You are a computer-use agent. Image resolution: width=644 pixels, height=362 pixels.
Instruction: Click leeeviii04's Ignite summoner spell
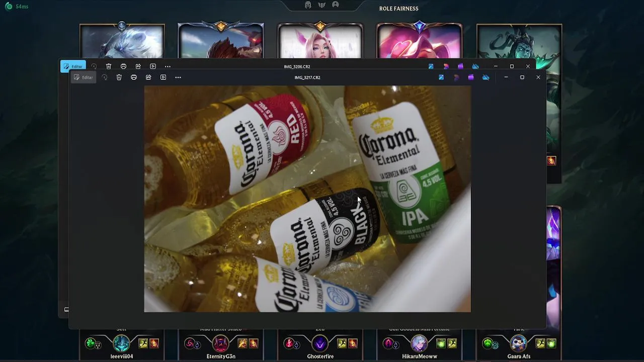[154, 343]
